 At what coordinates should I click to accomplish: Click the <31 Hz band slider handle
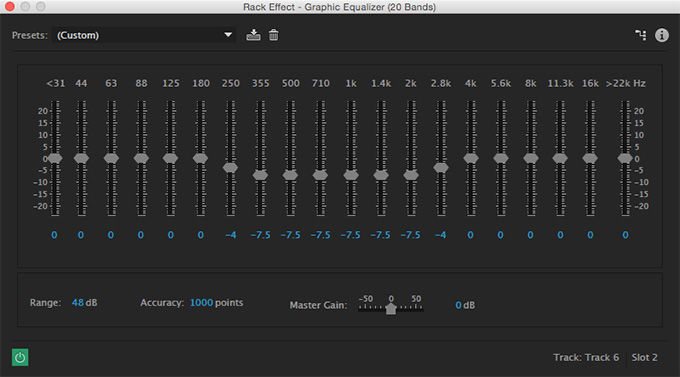(55, 158)
